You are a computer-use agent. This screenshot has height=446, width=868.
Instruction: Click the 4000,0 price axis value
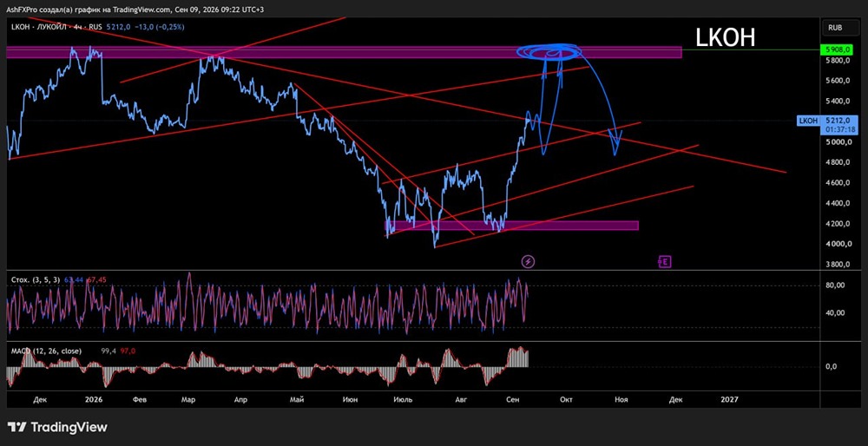pyautogui.click(x=838, y=244)
